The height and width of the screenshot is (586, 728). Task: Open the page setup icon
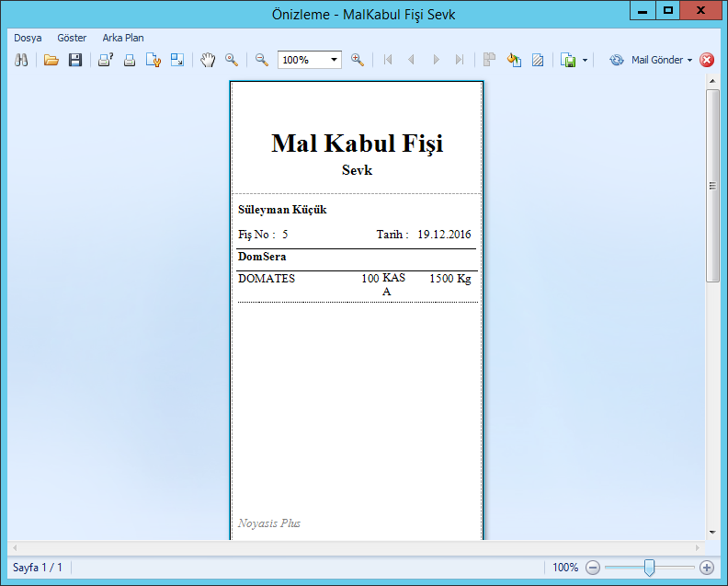point(154,60)
